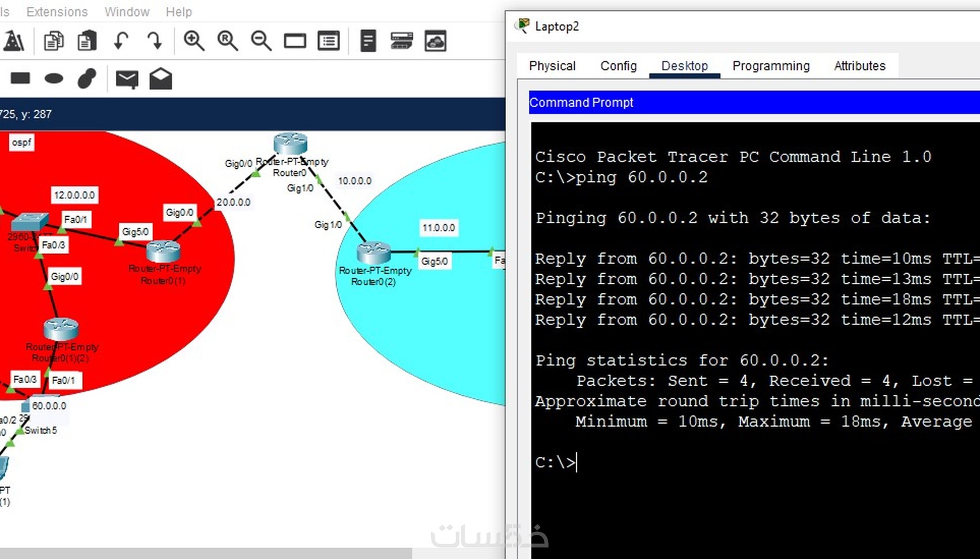Viewport: 980px width, 559px height.
Task: Click the reply line showing time=10ms
Action: pos(757,259)
